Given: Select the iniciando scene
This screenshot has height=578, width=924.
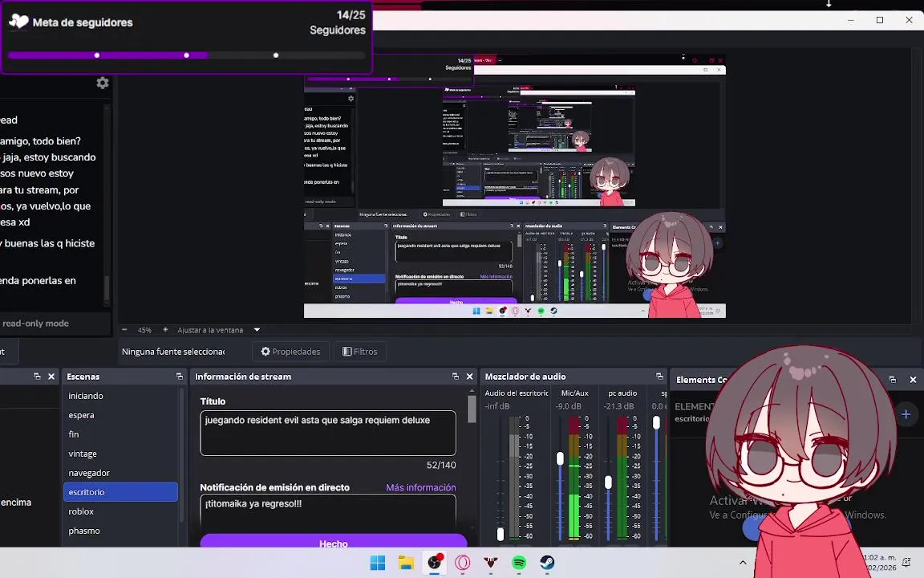Looking at the screenshot, I should pyautogui.click(x=120, y=396).
